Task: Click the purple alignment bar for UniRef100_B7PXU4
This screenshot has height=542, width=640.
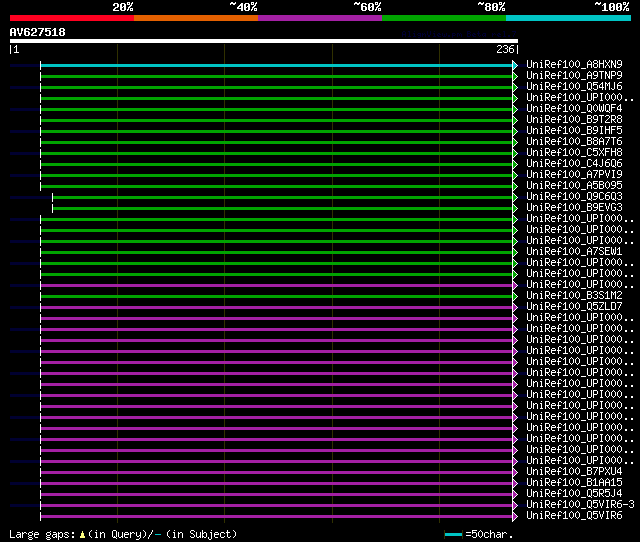Action: point(276,473)
